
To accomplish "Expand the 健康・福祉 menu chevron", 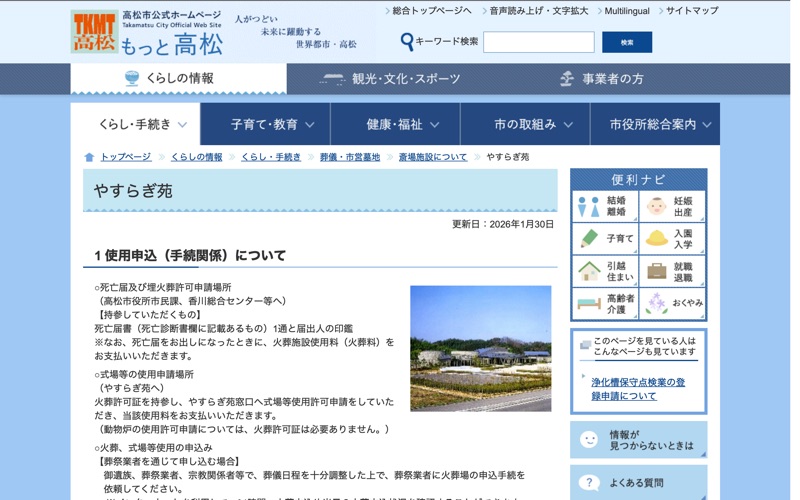I will pos(434,124).
